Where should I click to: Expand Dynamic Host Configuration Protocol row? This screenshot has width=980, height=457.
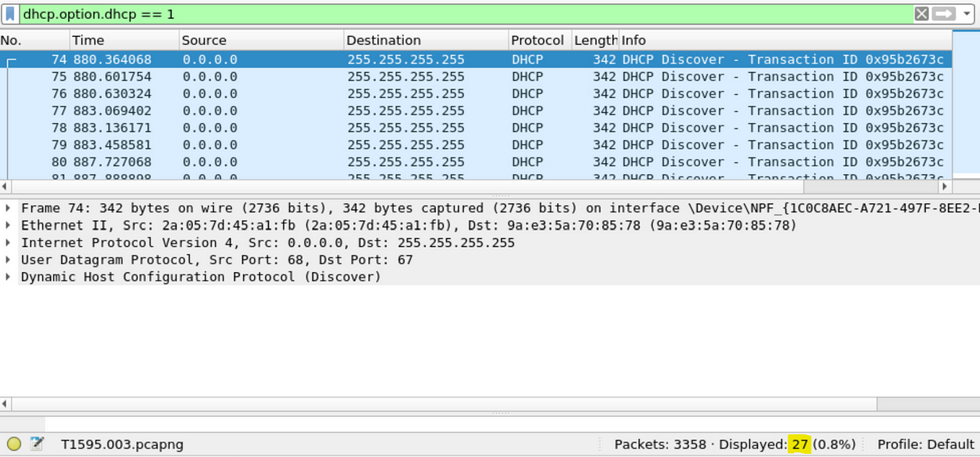pyautogui.click(x=8, y=277)
